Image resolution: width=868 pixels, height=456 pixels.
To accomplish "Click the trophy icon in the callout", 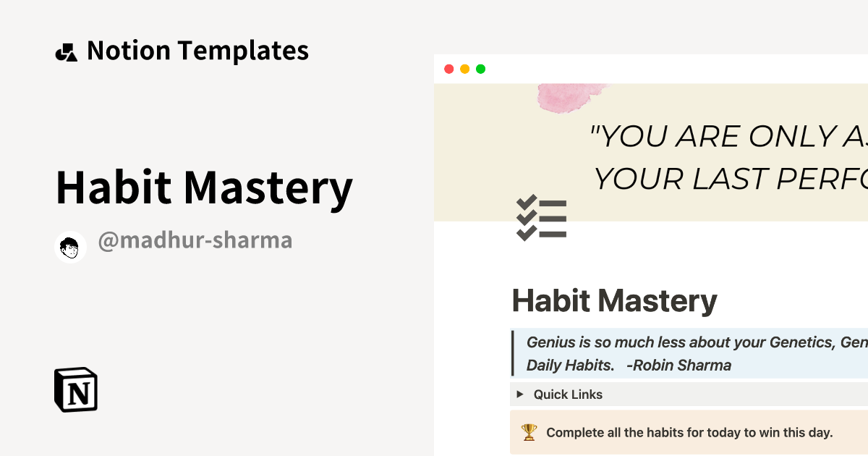I will click(x=530, y=432).
